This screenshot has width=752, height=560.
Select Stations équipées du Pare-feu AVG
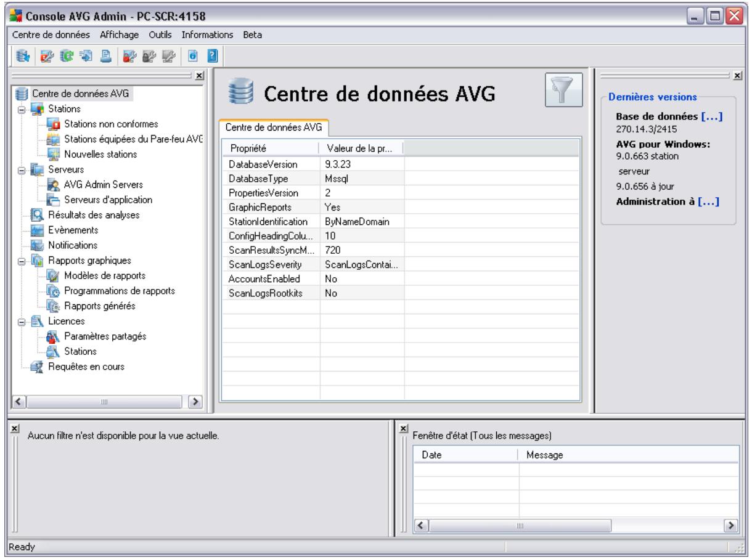[134, 139]
